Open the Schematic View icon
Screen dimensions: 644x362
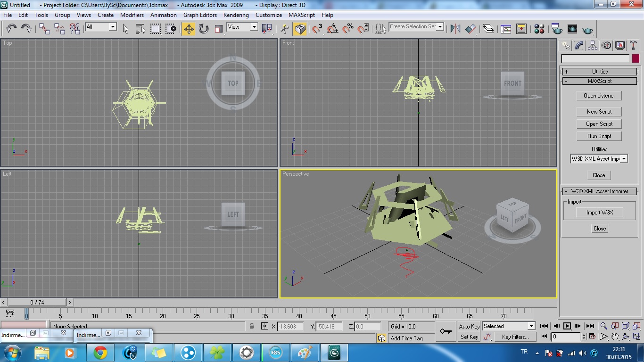tap(521, 29)
